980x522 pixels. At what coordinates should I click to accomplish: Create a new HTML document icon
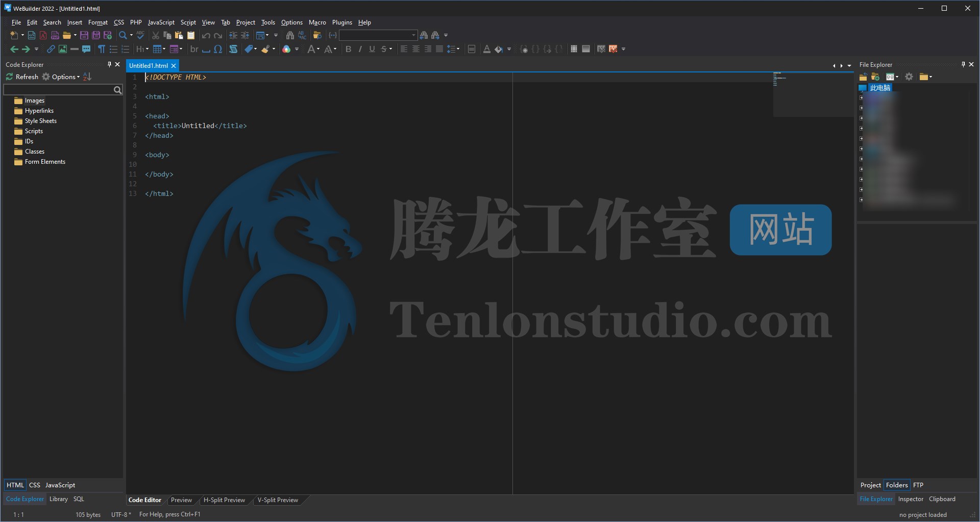32,35
